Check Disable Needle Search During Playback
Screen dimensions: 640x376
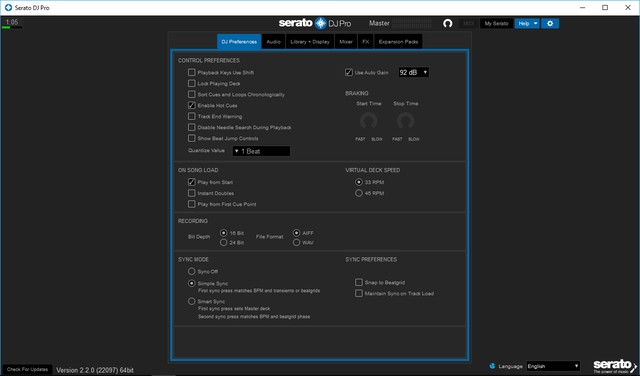click(191, 127)
